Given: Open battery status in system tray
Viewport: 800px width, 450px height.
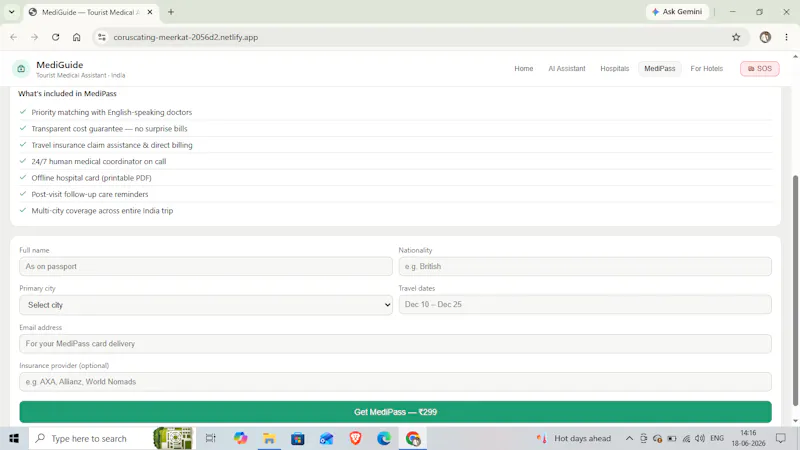Looking at the screenshot, I should [x=672, y=438].
